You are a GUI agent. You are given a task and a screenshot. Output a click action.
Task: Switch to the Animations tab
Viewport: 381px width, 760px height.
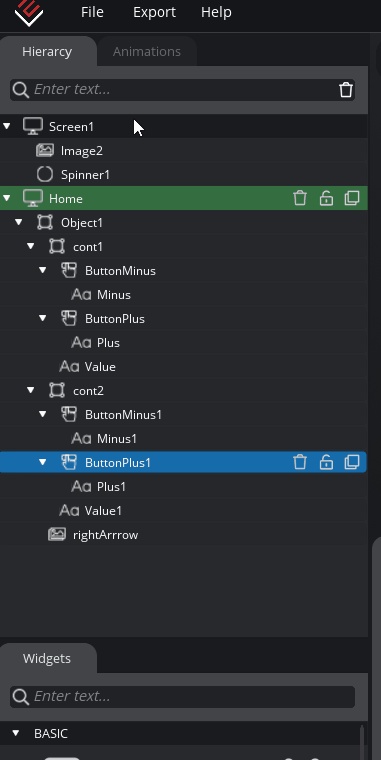(147, 51)
